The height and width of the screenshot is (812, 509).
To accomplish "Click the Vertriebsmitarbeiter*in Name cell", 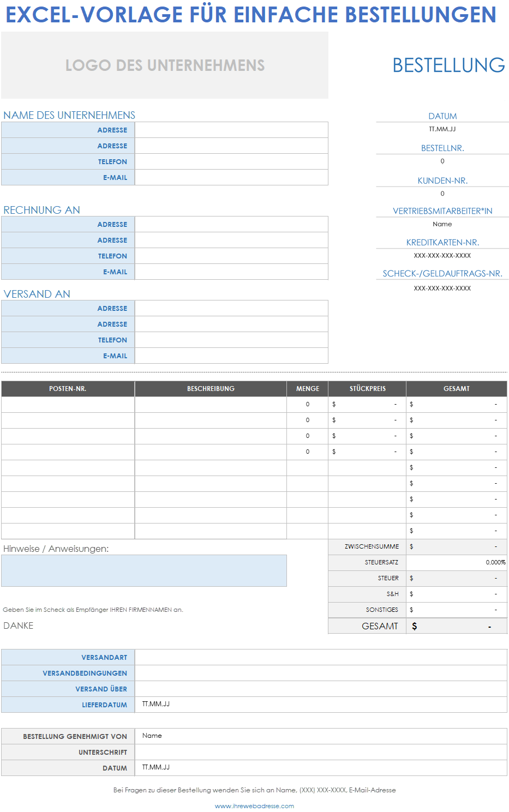I will point(442,224).
